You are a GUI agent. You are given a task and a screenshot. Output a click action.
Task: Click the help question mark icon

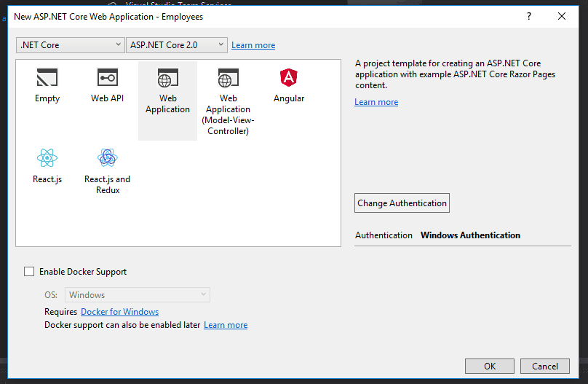click(529, 16)
